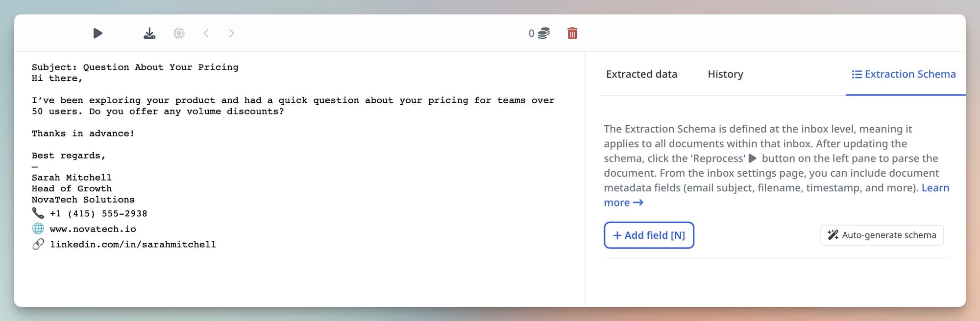Click the globe icon beside the website
Screen dimensions: 980x321
38,229
